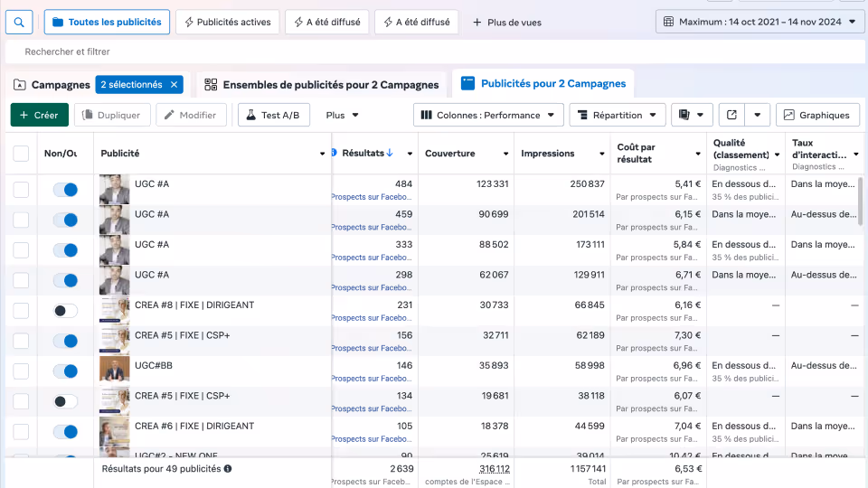Remove the 2 sélectionnés filter with X
The height and width of the screenshot is (488, 868).
tap(174, 85)
